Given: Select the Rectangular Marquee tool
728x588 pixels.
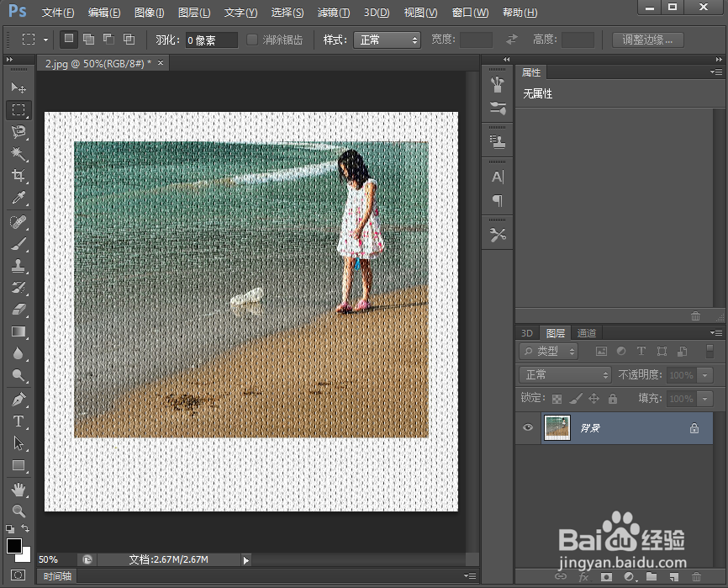Looking at the screenshot, I should click(18, 110).
